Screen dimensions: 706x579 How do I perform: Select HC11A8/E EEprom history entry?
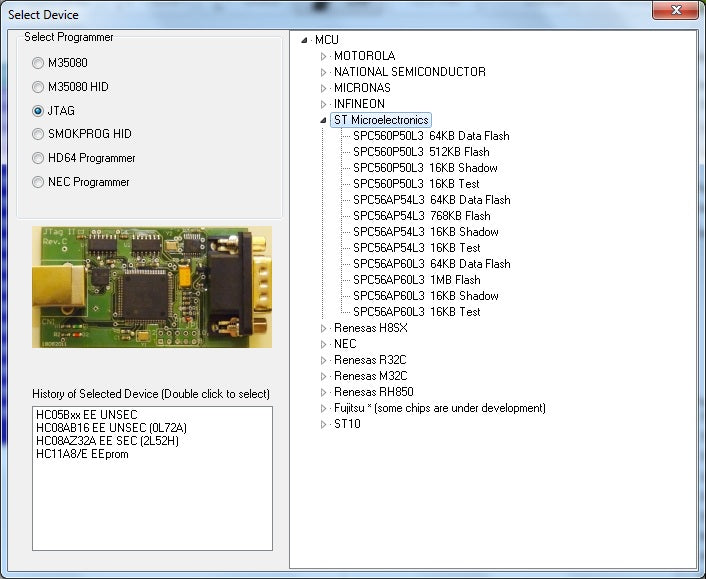pyautogui.click(x=82, y=454)
